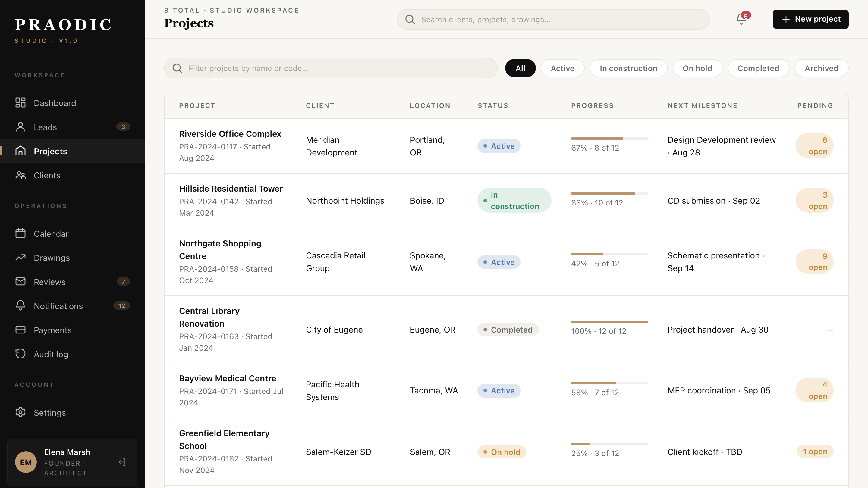Click the Notifications bell icon in sidebar
Viewport: 868px width, 488px height.
[20, 306]
